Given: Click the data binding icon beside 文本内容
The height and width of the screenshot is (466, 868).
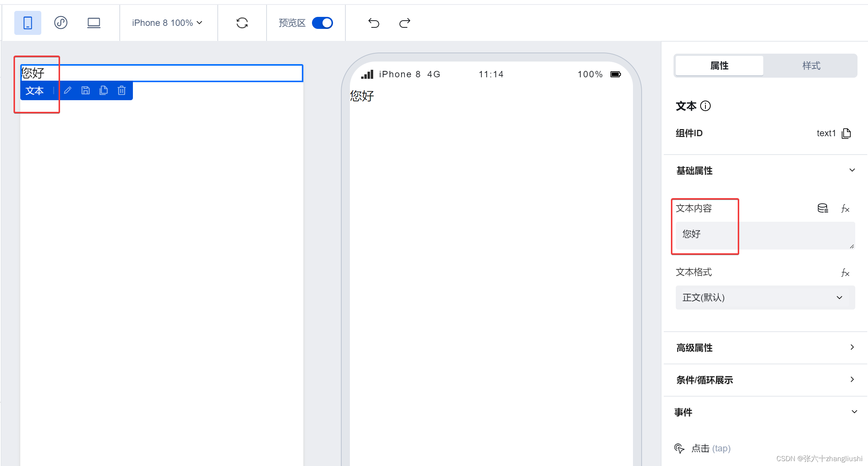Looking at the screenshot, I should pyautogui.click(x=823, y=208).
